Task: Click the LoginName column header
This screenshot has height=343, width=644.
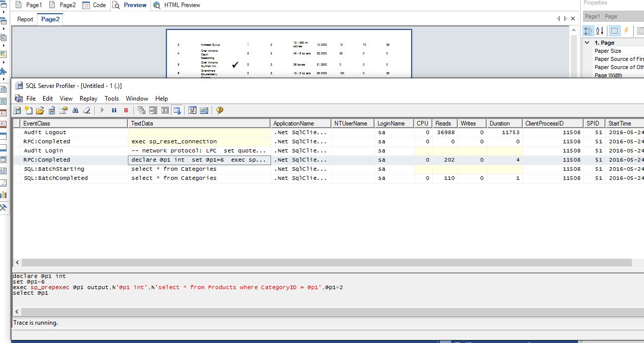Action: tap(394, 123)
